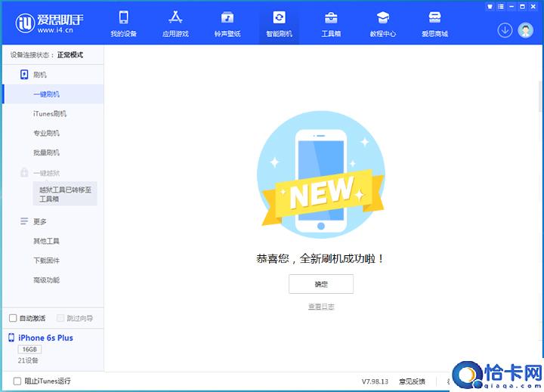Open download manager arrow icon

point(505,30)
